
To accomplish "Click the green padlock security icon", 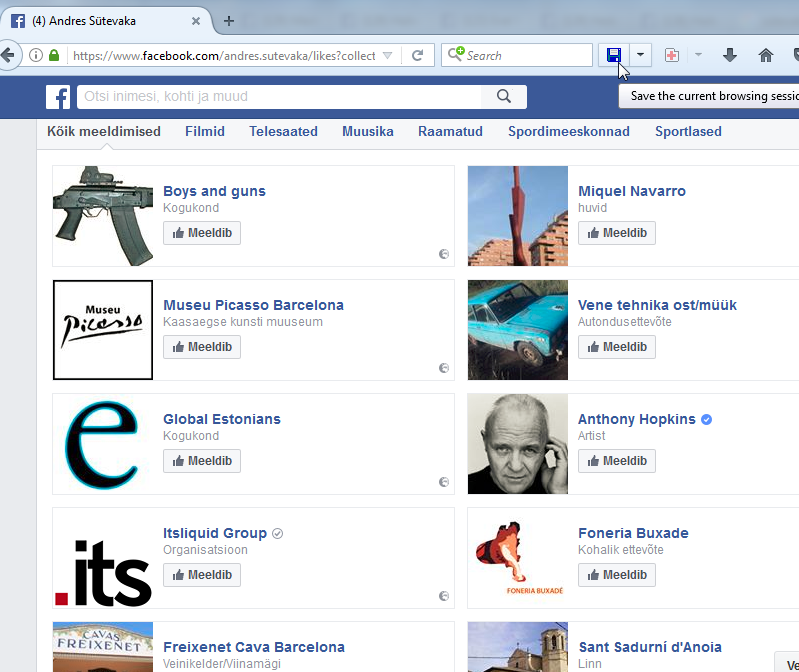I will (54, 55).
